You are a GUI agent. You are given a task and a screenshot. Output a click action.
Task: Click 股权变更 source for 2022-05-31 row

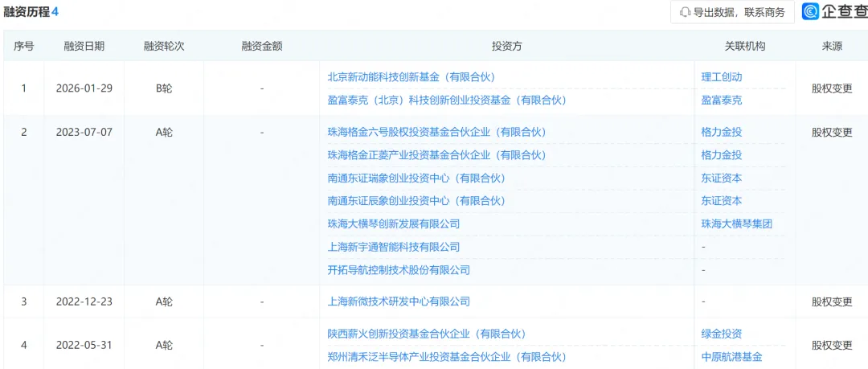coord(832,345)
